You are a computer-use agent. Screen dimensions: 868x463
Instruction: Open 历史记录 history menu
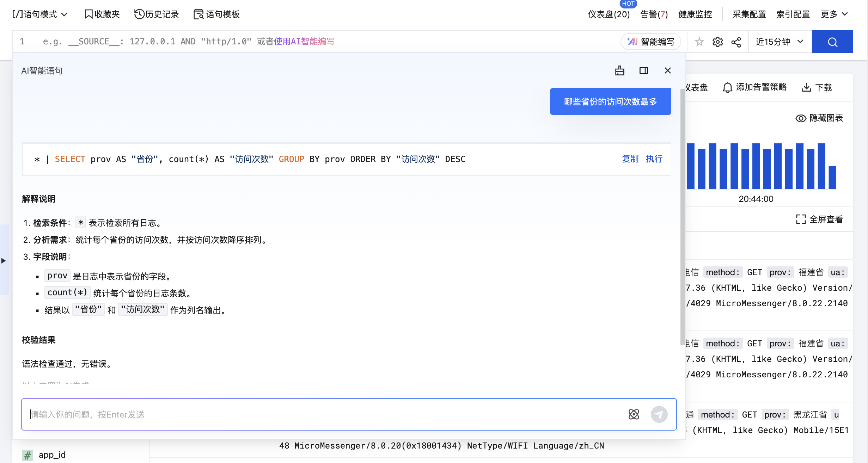pyautogui.click(x=157, y=14)
